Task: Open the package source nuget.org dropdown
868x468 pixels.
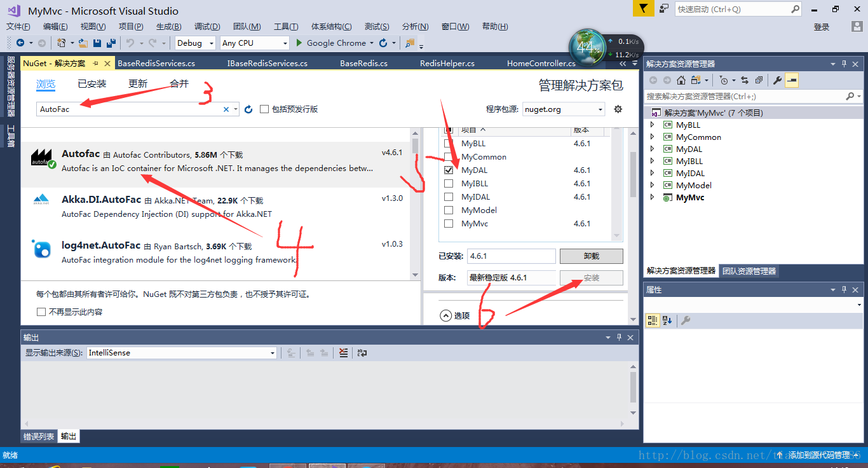Action: [x=564, y=109]
